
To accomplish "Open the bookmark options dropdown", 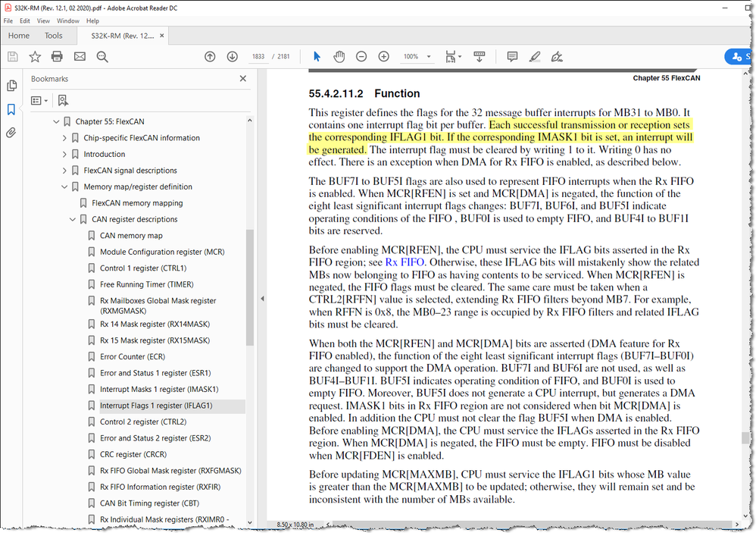I will click(x=39, y=100).
